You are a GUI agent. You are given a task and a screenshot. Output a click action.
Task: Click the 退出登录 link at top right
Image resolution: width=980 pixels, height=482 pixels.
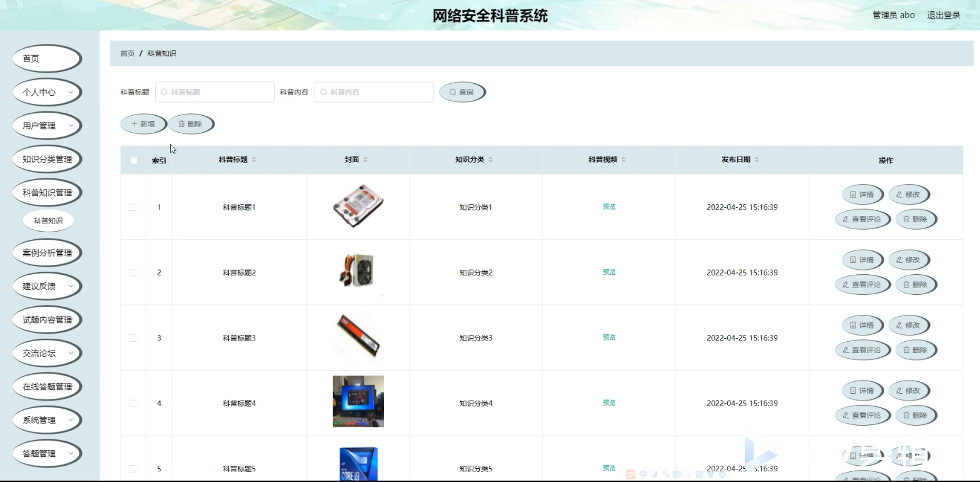(942, 15)
